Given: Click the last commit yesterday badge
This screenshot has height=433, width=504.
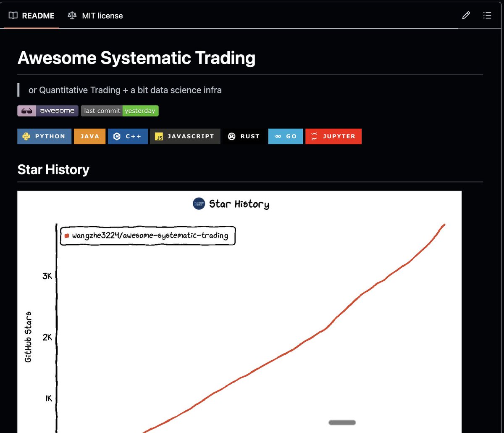Looking at the screenshot, I should tap(120, 111).
